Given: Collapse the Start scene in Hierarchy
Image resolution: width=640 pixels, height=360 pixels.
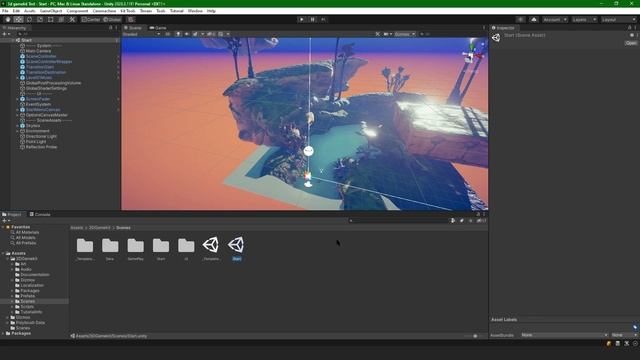Looking at the screenshot, I should point(13,40).
